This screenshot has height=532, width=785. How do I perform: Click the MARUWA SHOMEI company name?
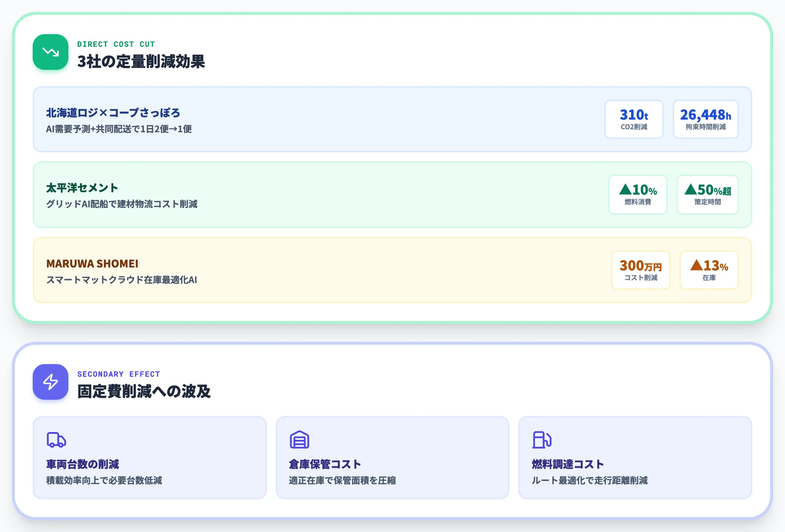pos(92,264)
